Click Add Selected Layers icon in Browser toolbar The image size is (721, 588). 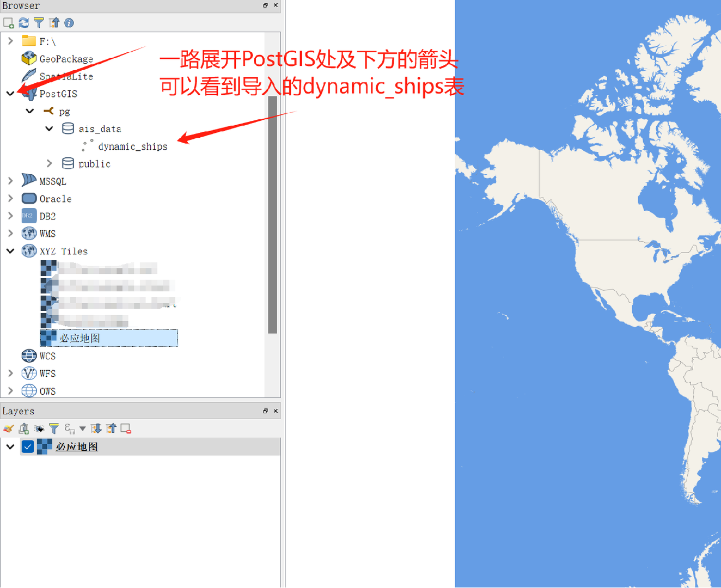tap(8, 23)
